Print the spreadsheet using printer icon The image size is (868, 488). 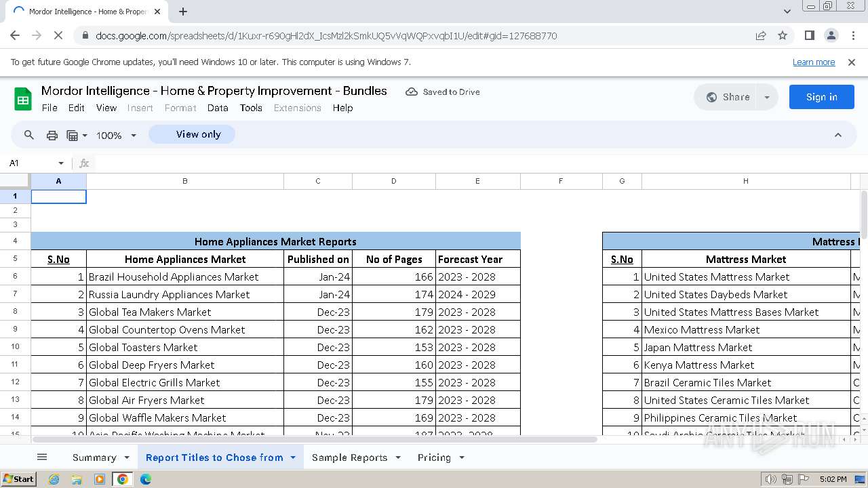pyautogui.click(x=52, y=136)
